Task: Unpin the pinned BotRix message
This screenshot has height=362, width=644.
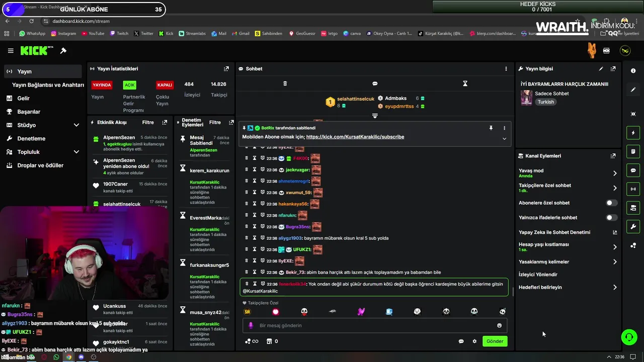Action: coord(491,128)
